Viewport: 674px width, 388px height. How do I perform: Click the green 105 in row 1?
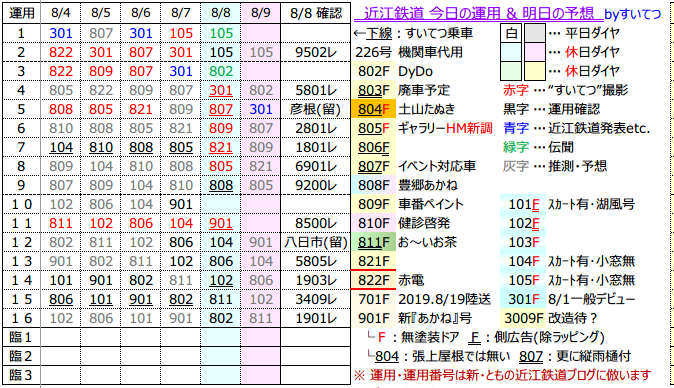(221, 33)
